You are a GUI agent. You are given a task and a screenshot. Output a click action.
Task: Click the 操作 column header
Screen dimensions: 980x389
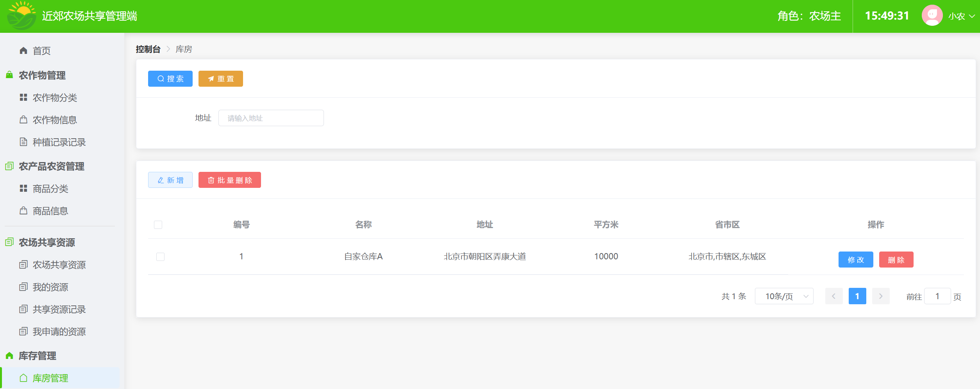(x=876, y=225)
